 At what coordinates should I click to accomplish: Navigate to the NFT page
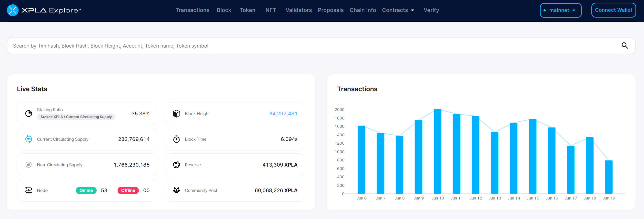(271, 10)
